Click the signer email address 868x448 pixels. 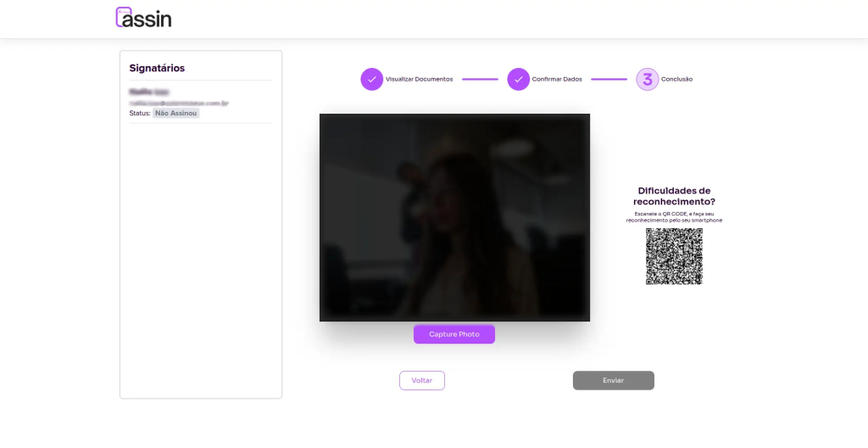pyautogui.click(x=179, y=103)
